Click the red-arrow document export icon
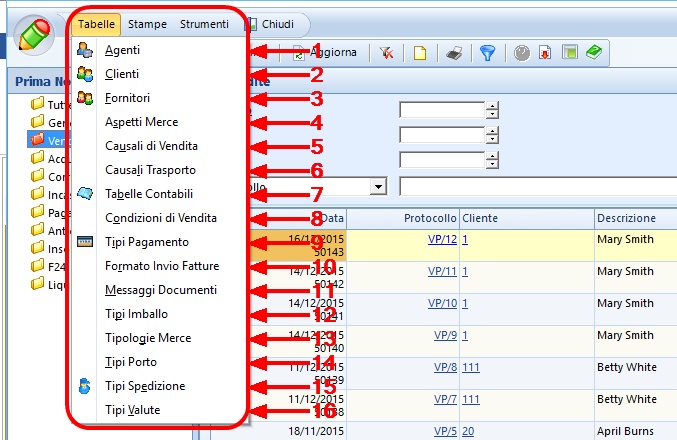 [x=546, y=52]
